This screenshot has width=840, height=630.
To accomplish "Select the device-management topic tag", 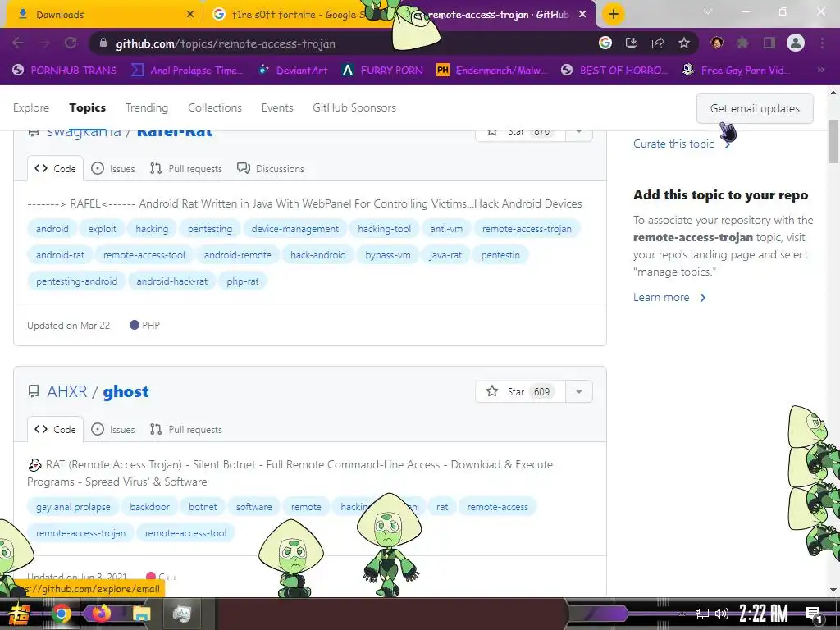I will coord(295,229).
